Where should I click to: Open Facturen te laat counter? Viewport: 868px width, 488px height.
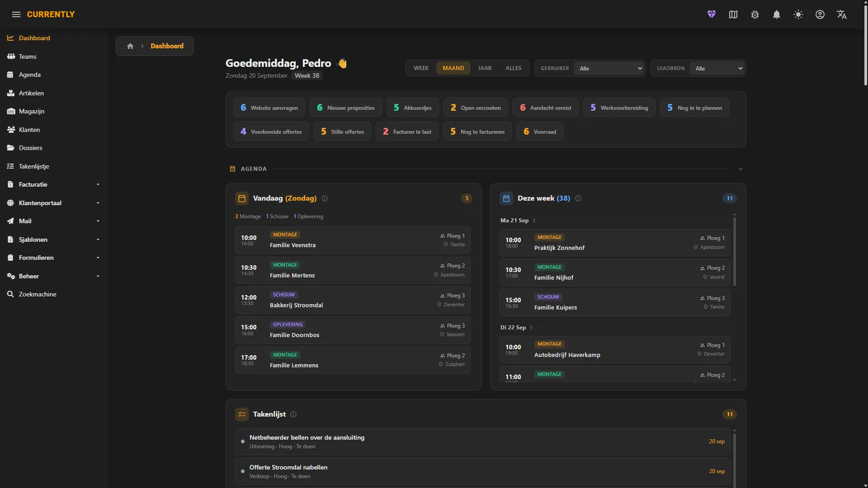click(x=407, y=131)
